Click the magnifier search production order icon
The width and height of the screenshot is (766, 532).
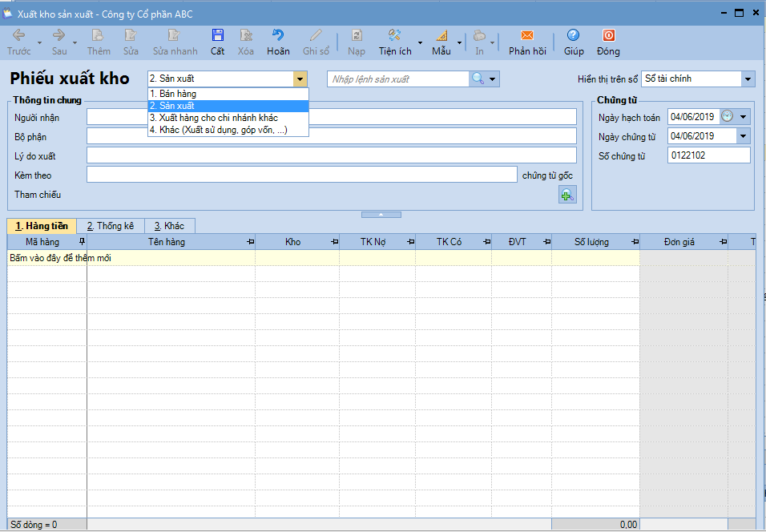pyautogui.click(x=478, y=79)
